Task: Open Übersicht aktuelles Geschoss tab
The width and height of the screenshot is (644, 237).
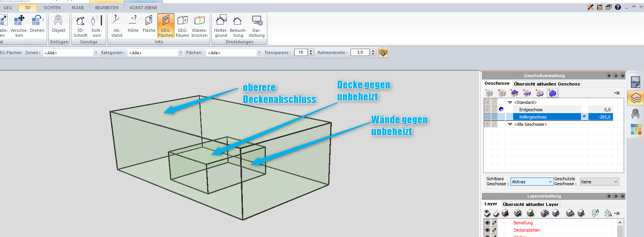Action: coord(547,84)
